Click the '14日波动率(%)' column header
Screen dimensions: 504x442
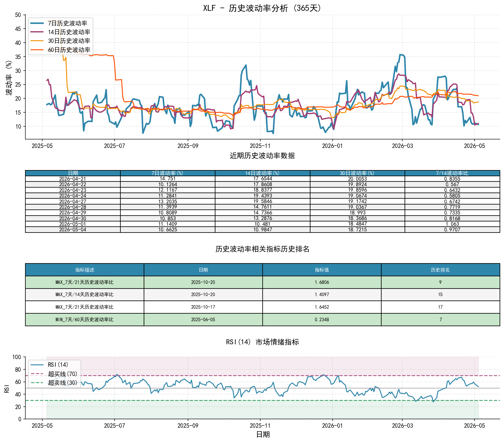pos(262,173)
